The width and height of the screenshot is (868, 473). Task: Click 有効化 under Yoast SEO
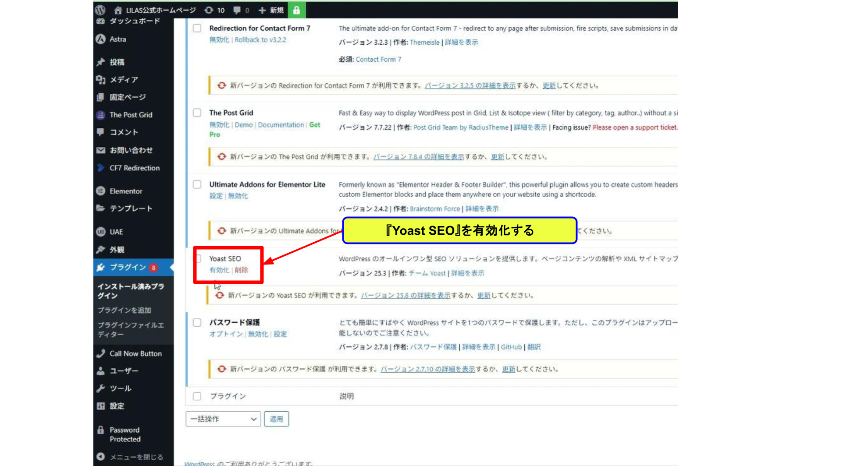click(x=219, y=270)
